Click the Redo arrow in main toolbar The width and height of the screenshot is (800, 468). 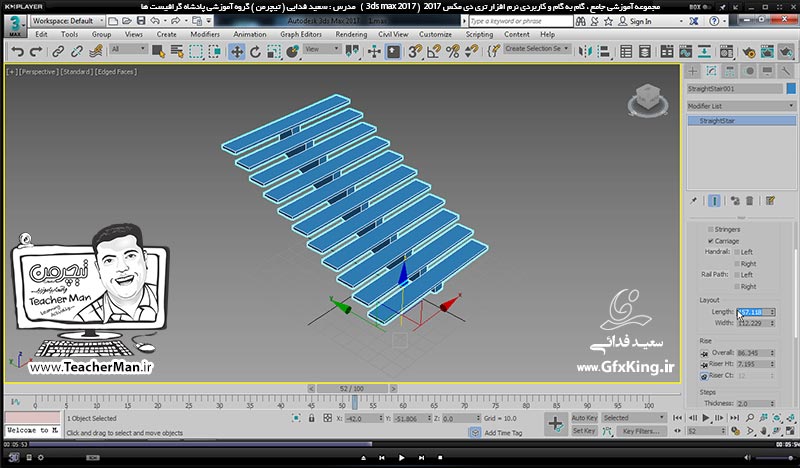[x=36, y=52]
